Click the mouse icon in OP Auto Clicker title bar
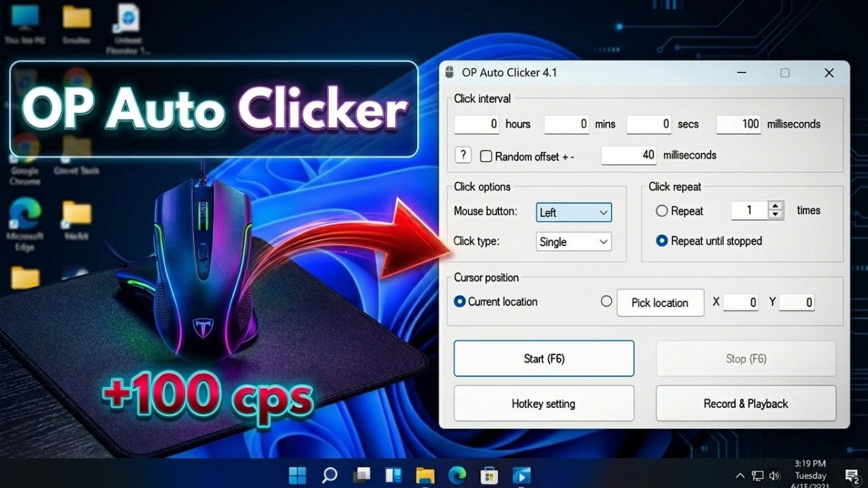This screenshot has height=488, width=868. click(x=450, y=73)
